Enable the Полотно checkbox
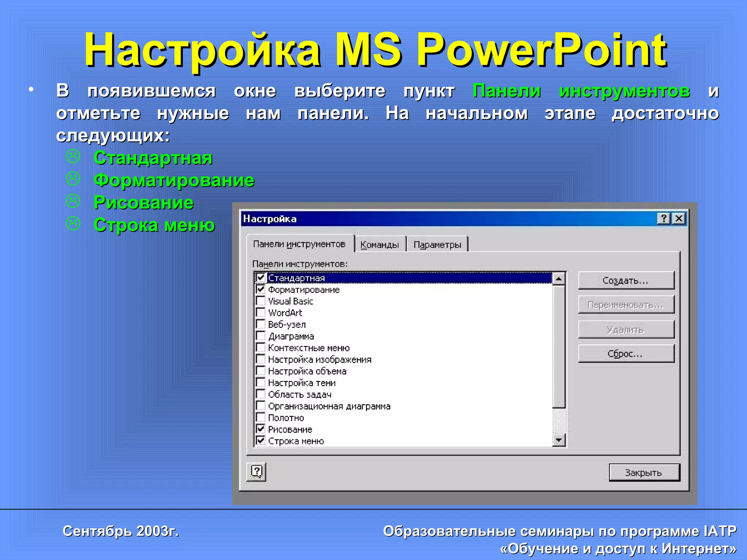This screenshot has height=560, width=747. 260,417
